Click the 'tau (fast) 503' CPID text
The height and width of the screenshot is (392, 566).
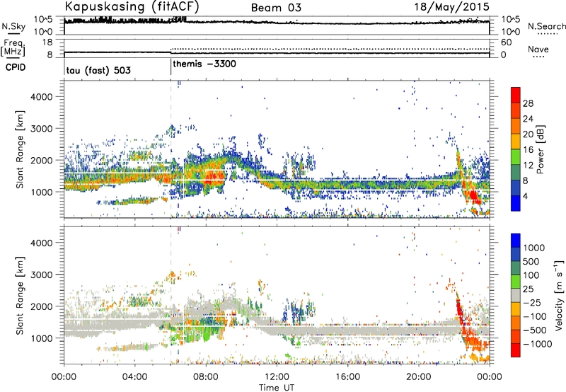pyautogui.click(x=98, y=70)
